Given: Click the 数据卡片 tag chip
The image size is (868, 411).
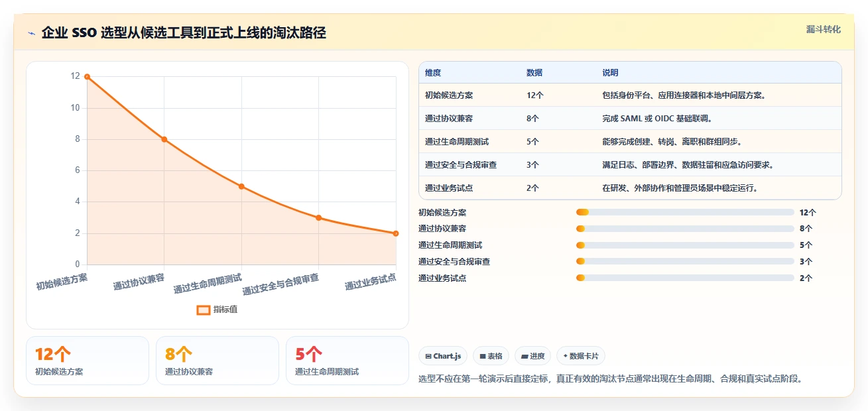Looking at the screenshot, I should coord(581,356).
